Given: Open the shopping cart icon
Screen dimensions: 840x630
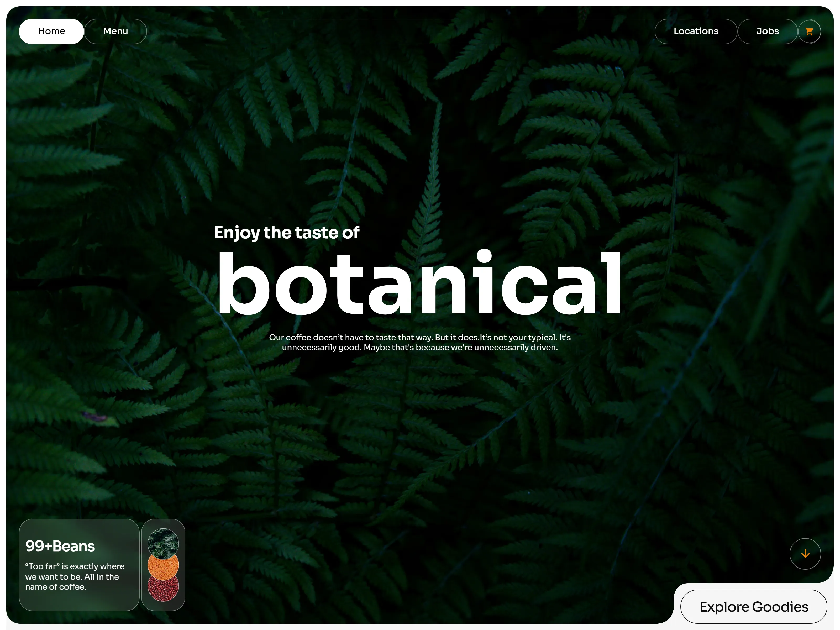Looking at the screenshot, I should [809, 31].
